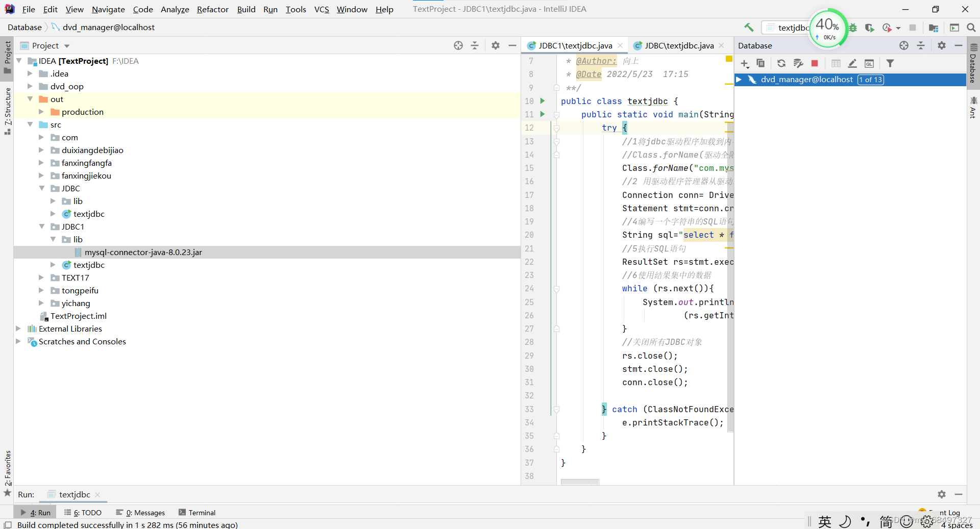
Task: Toggle the Ant side stripe button
Action: coord(973,107)
